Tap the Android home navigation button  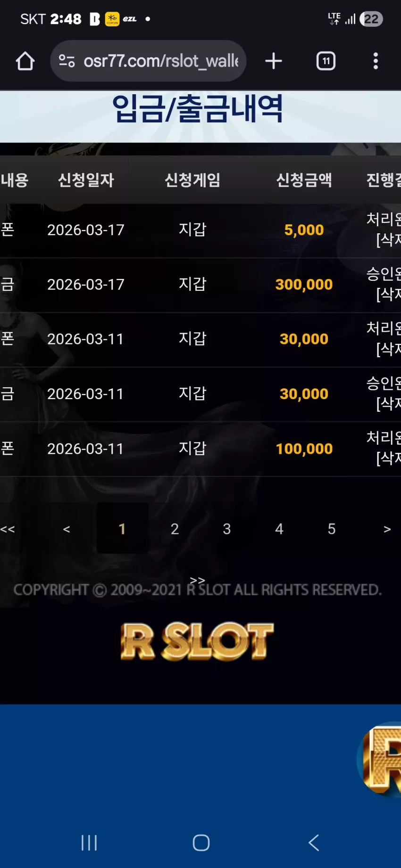pyautogui.click(x=201, y=843)
